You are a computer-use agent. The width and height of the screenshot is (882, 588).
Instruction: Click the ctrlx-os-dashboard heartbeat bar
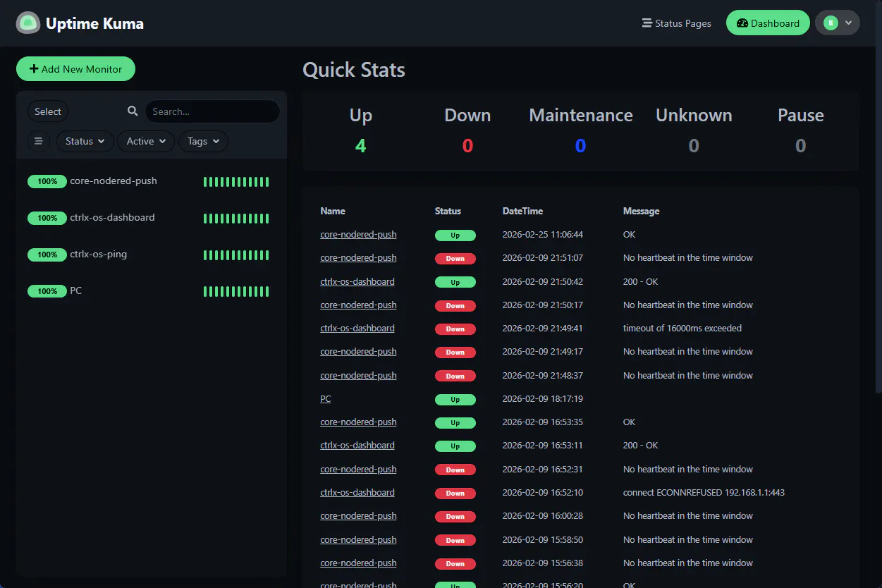(x=236, y=219)
